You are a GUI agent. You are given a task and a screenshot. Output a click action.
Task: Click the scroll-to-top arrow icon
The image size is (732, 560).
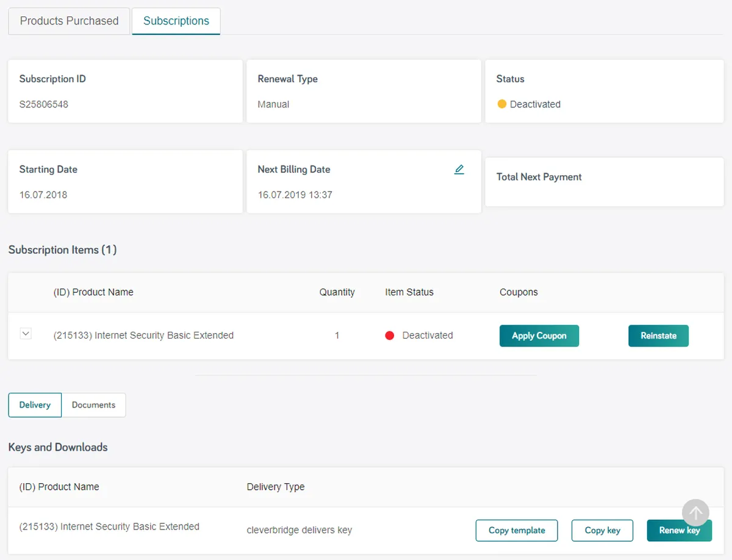coord(695,512)
